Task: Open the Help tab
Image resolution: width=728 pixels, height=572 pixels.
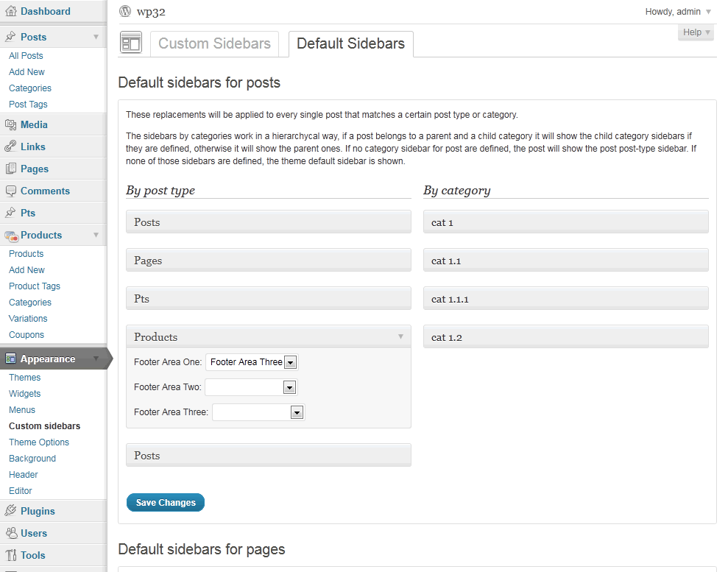Action: pyautogui.click(x=696, y=32)
